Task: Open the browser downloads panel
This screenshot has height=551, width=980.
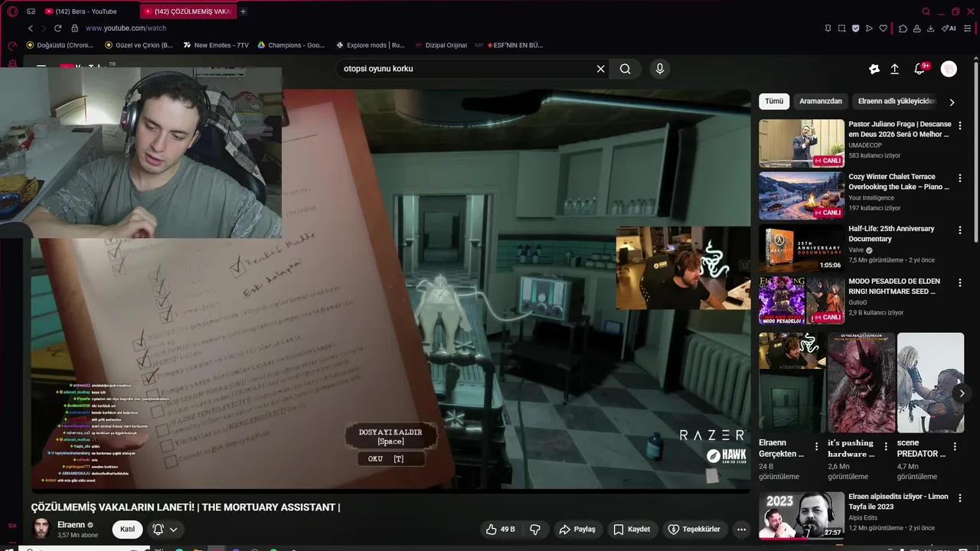Action: point(930,28)
